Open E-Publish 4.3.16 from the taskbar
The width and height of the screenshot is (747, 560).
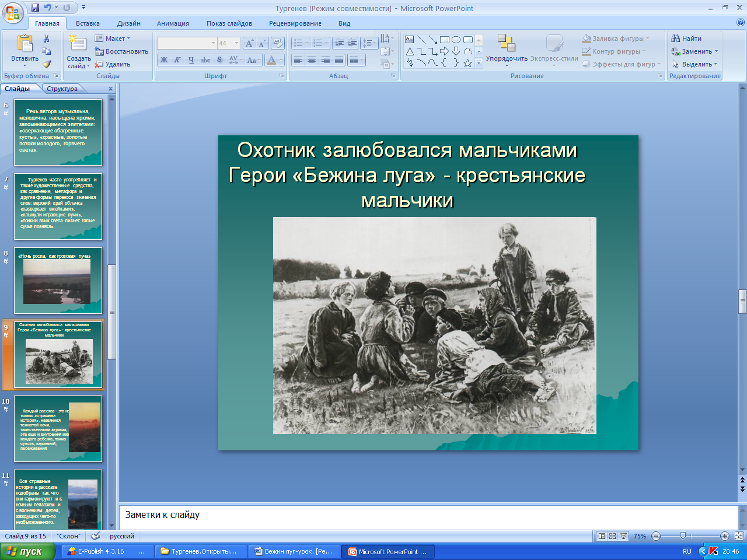(x=107, y=551)
